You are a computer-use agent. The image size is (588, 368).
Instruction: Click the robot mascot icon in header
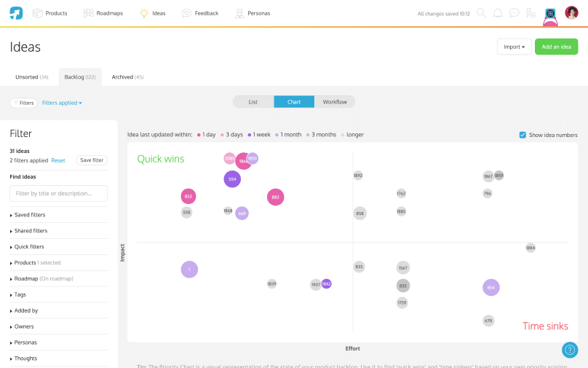[551, 15]
